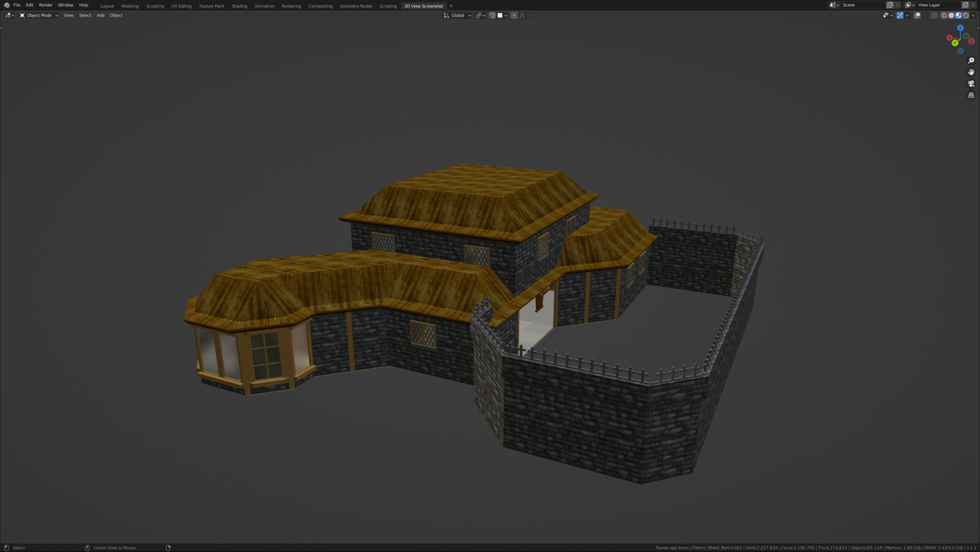Image resolution: width=980 pixels, height=552 pixels.
Task: Open the editor type dropdown
Action: [x=9, y=15]
